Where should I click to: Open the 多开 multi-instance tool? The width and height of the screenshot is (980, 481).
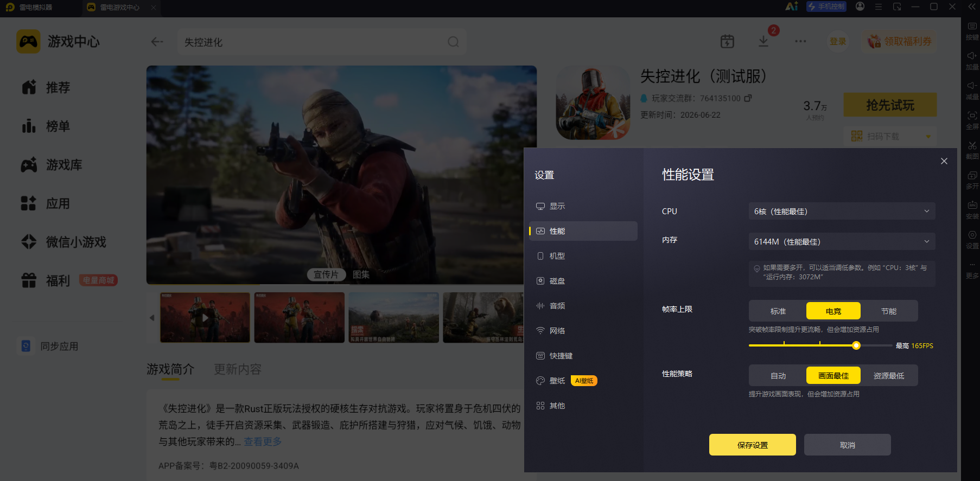pos(972,180)
